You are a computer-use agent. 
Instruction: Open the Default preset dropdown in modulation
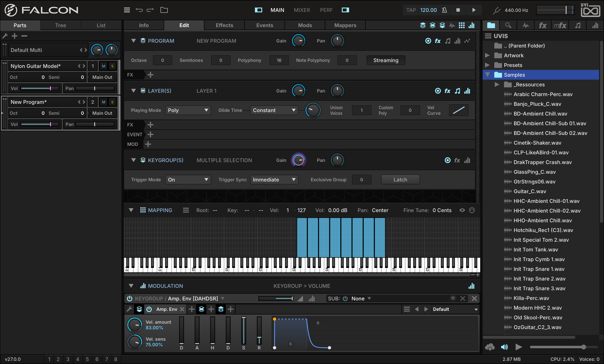(455, 309)
